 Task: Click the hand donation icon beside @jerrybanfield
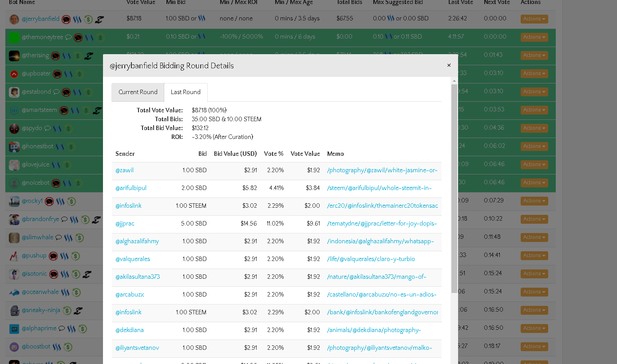[99, 19]
